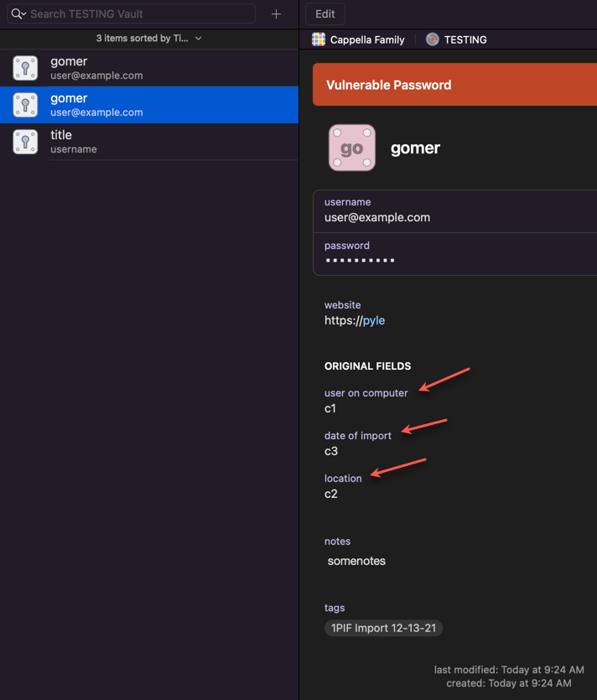Open the https://pyle website link

click(x=356, y=320)
